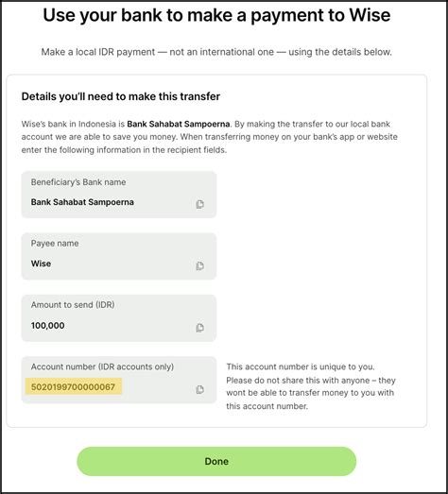448x494 pixels.
Task: Click the green Done button
Action: tap(216, 461)
